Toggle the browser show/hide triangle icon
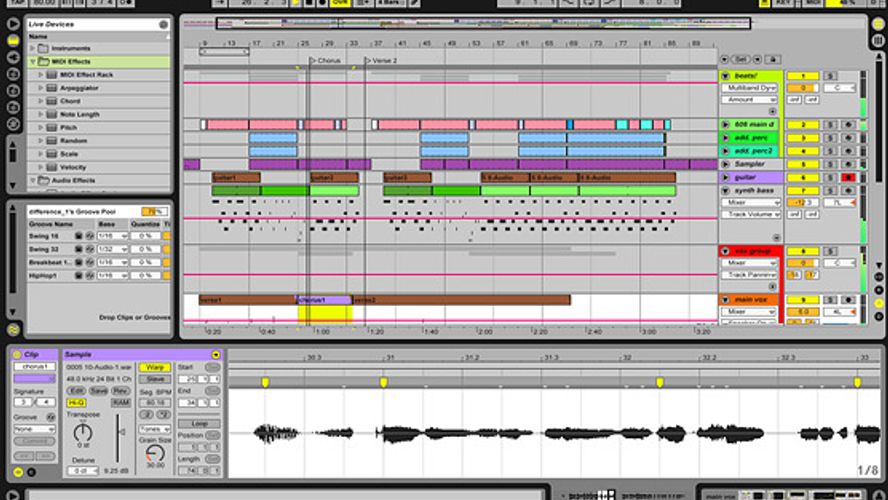Screen dimensions: 888x500 tap(13, 24)
